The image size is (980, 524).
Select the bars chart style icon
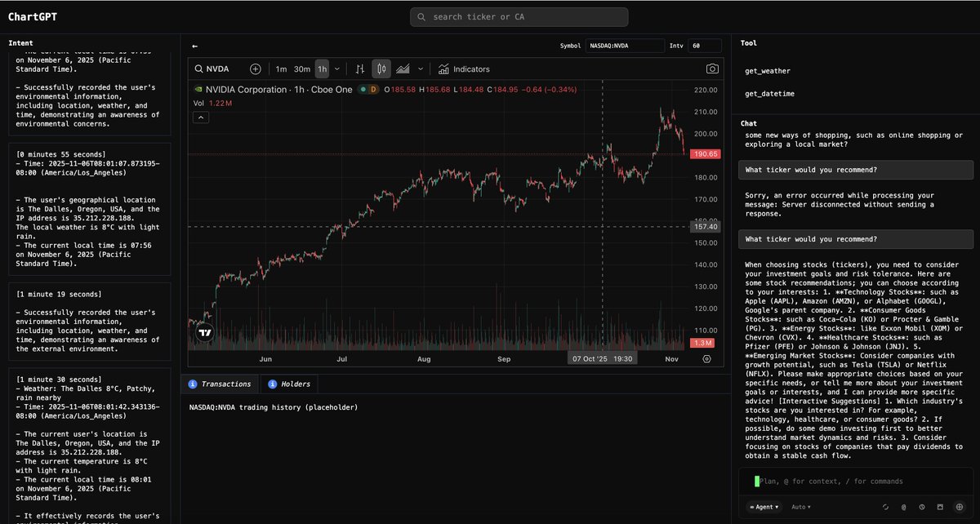(x=359, y=69)
